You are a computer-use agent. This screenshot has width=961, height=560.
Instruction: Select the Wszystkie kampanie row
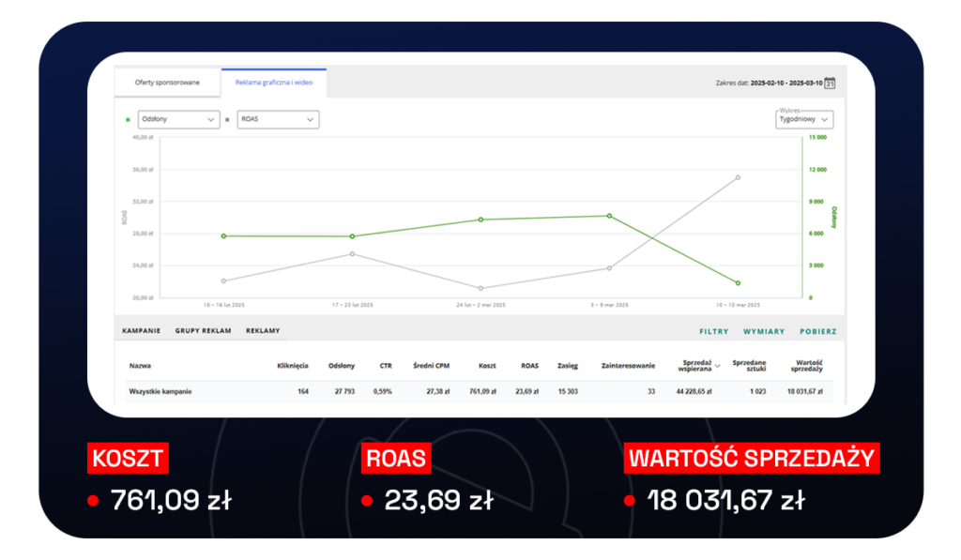[160, 391]
